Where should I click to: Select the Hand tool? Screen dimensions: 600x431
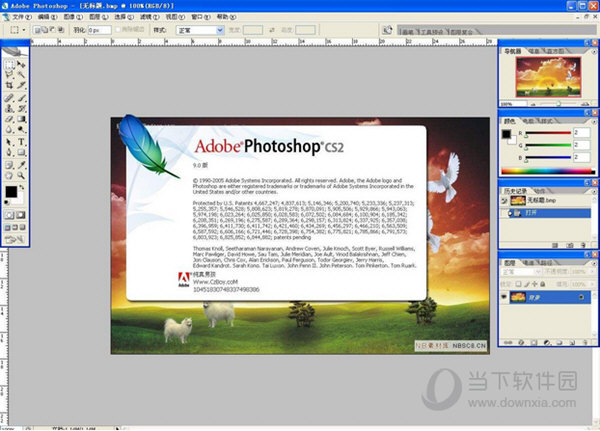coord(10,176)
